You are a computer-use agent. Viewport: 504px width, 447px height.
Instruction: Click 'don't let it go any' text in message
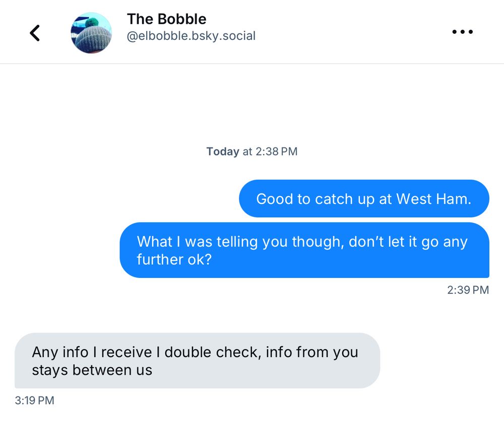tap(408, 241)
